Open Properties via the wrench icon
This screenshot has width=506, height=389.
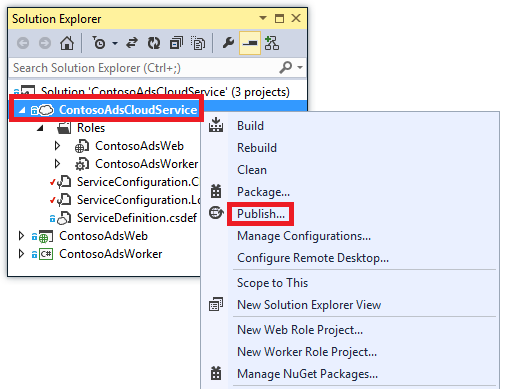click(228, 43)
